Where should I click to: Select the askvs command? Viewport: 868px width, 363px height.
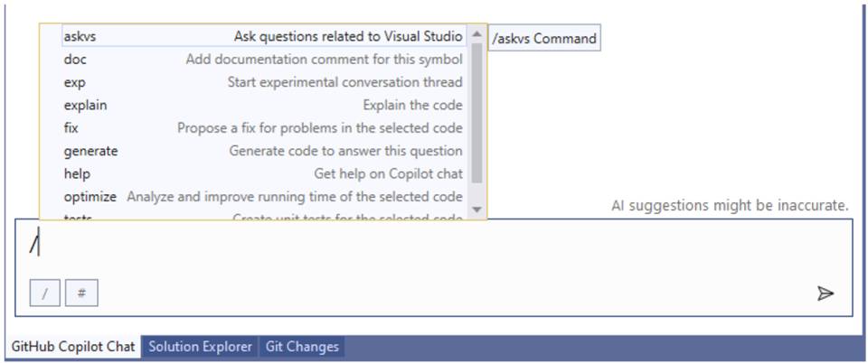(264, 36)
